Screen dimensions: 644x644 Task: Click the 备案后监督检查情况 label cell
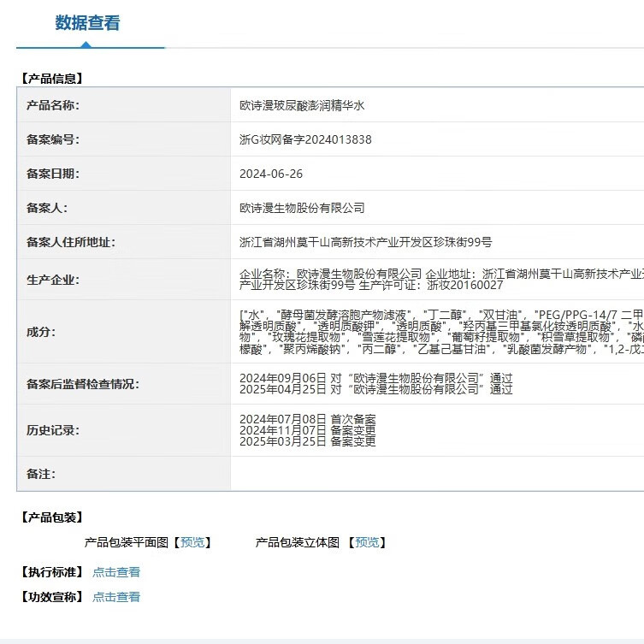click(124, 384)
